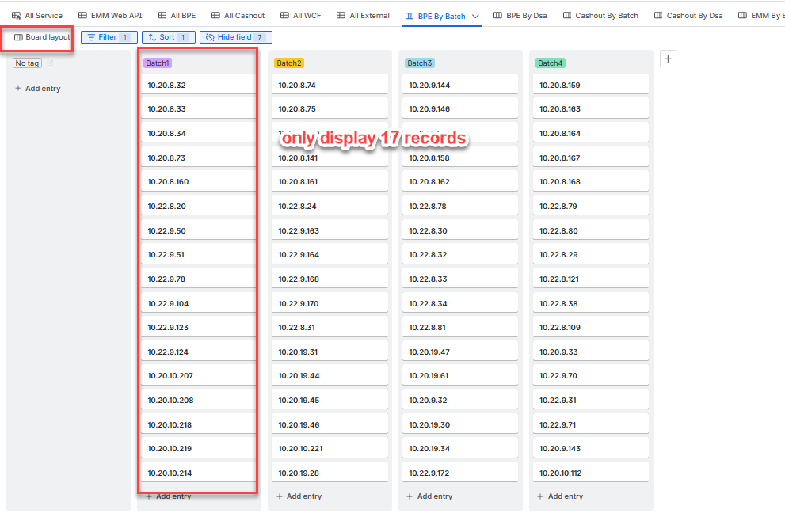785x532 pixels.
Task: Open card 10.20.8.159
Action: [x=591, y=85]
